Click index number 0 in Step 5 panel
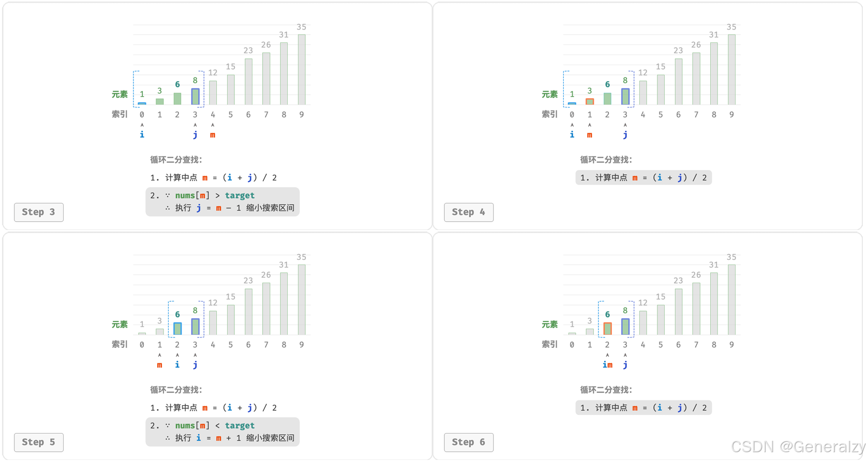 (x=142, y=345)
